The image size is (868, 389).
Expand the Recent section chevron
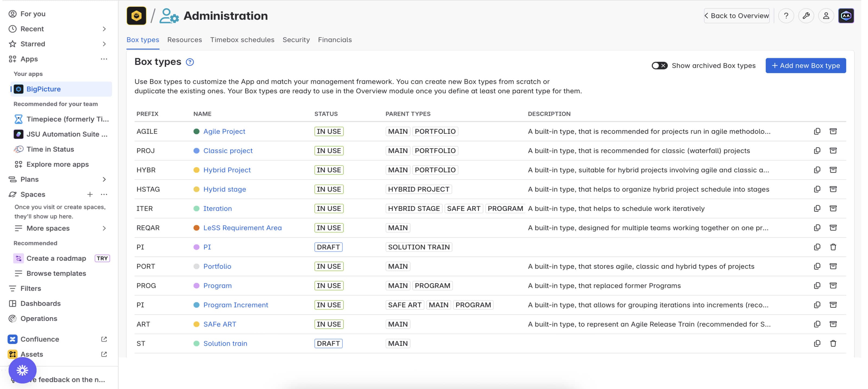pyautogui.click(x=104, y=29)
